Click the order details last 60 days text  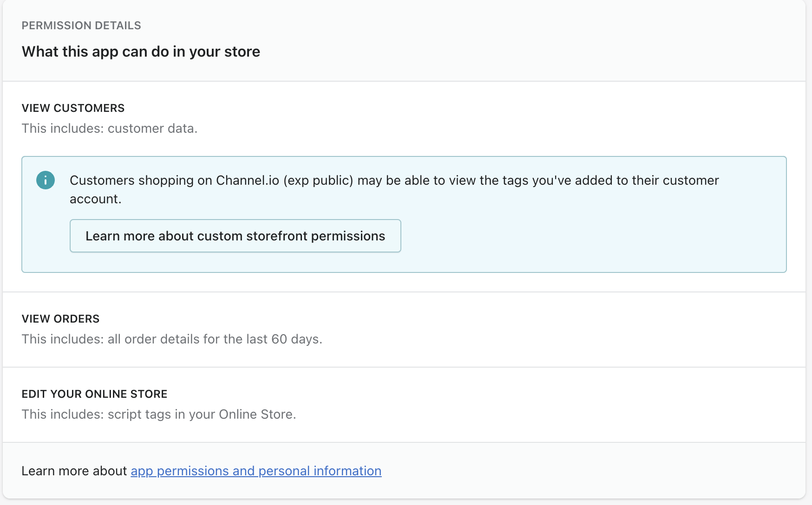pos(172,339)
